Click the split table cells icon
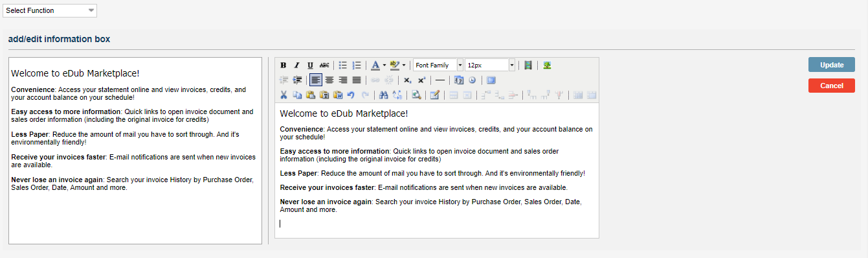868x258 pixels. point(577,95)
